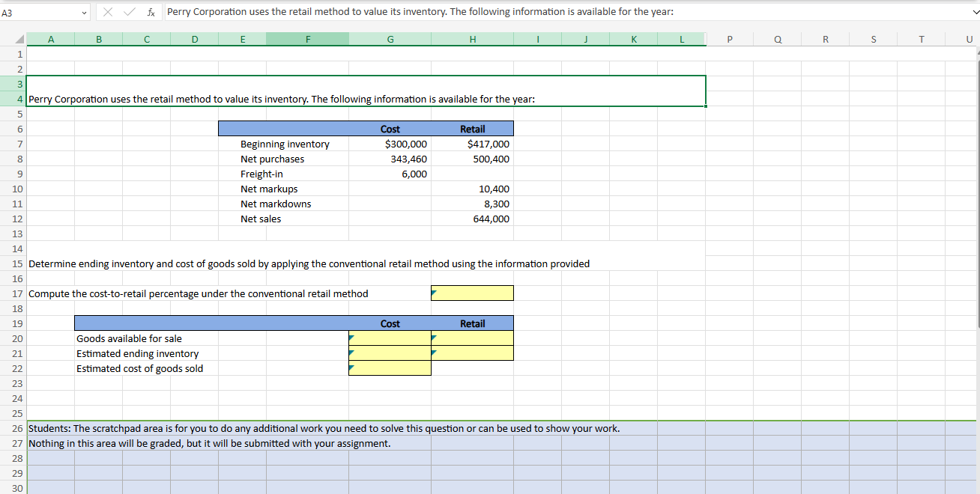Select the column P header
980x494 pixels.
point(729,39)
